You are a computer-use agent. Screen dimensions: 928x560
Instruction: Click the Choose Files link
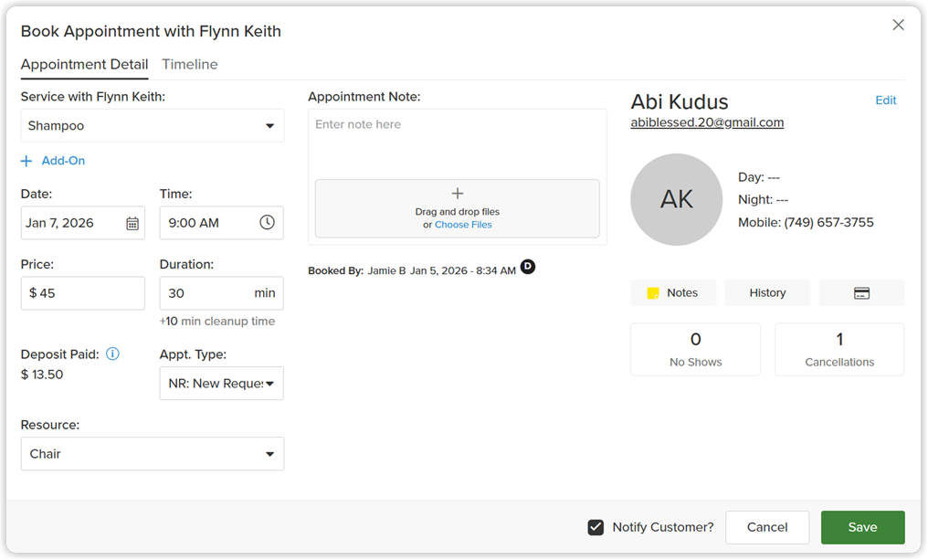[x=463, y=225]
